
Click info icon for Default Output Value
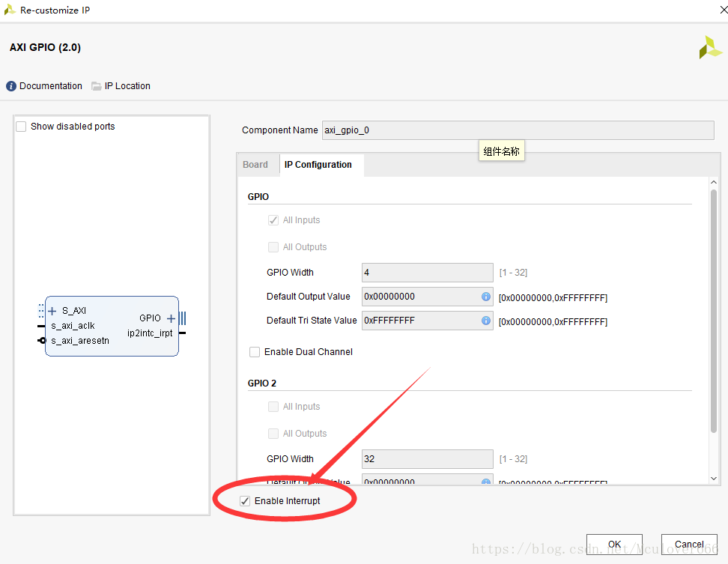pos(485,296)
